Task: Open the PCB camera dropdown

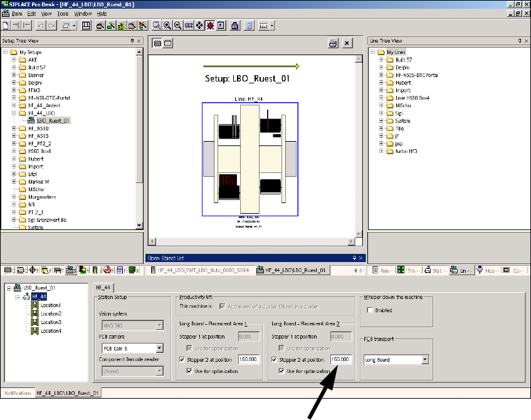Action: pos(160,348)
